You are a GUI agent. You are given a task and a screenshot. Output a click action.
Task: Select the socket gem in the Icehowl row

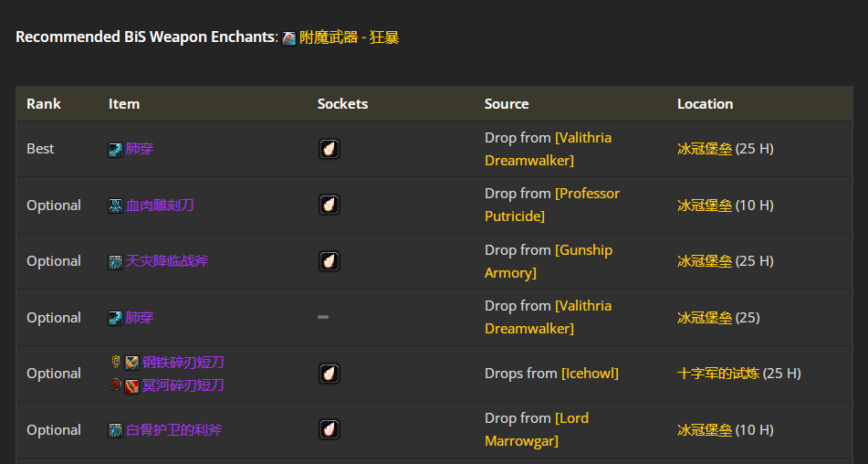329,374
